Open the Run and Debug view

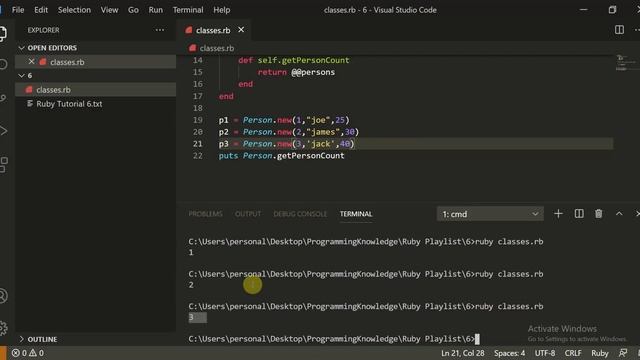tap(3, 131)
